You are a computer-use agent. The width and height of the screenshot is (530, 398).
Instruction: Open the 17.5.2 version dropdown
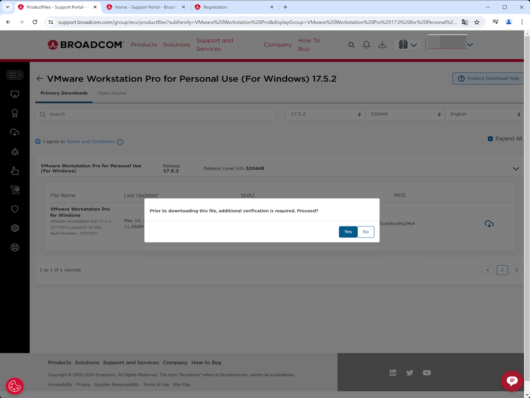click(x=324, y=114)
